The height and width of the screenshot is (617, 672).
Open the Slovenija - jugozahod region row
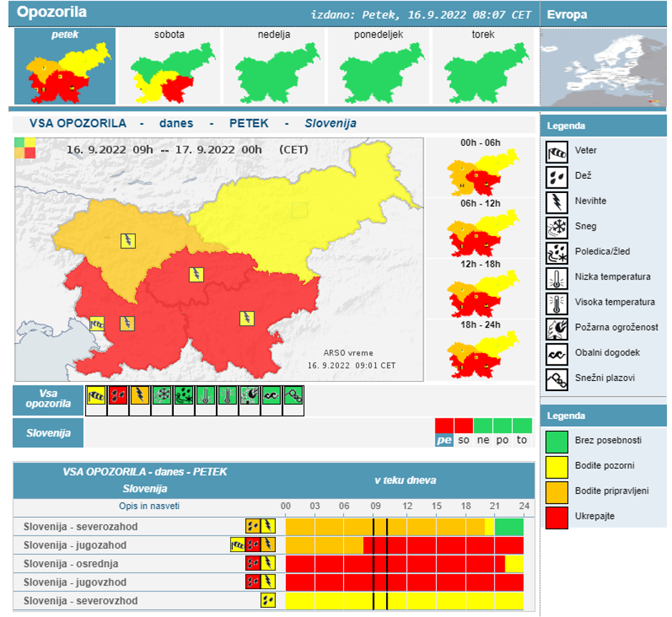[75, 545]
